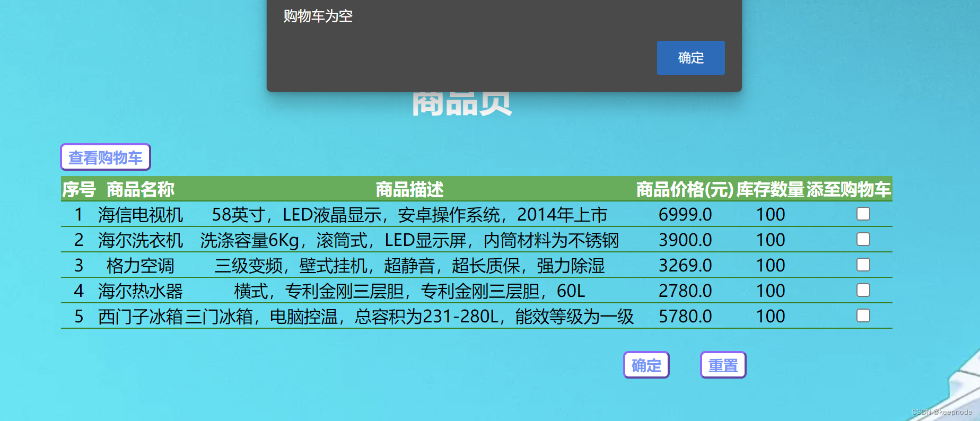
Task: Click serial number 2 in the table
Action: coord(79,240)
